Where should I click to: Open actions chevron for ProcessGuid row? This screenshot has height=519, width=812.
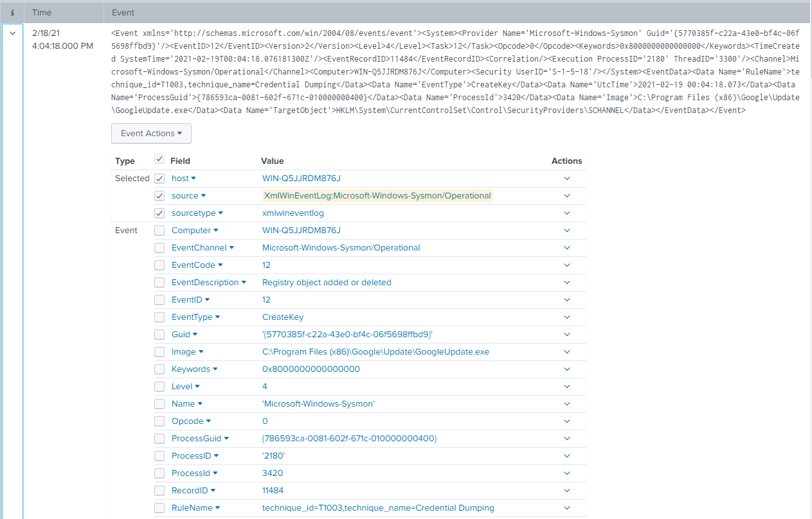[x=566, y=439]
